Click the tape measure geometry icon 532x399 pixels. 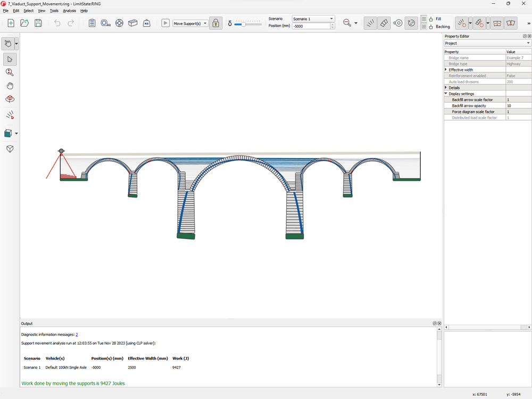106,23
